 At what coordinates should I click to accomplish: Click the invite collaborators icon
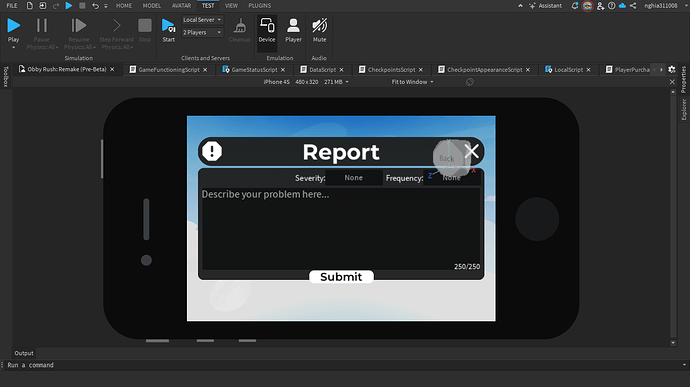point(600,6)
